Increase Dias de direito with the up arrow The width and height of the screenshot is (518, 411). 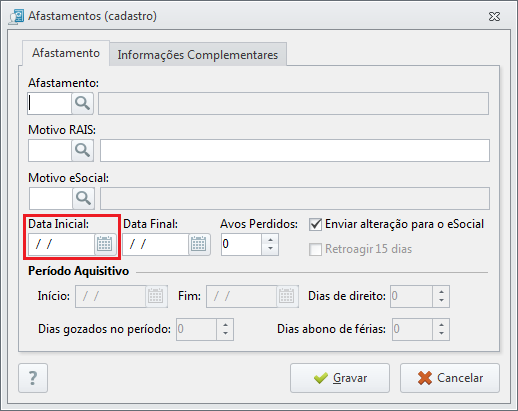(x=441, y=292)
